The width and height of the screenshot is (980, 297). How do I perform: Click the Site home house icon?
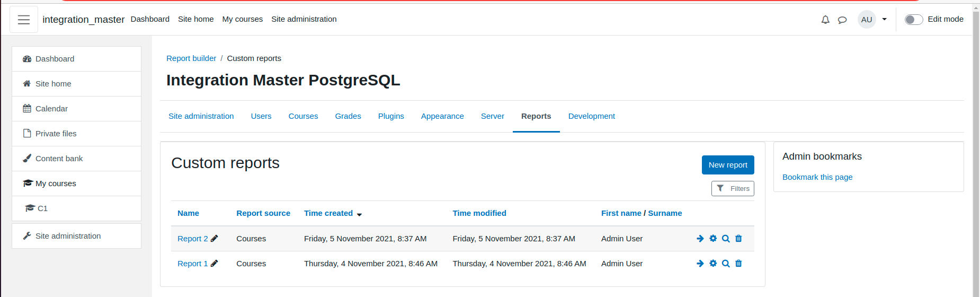click(x=27, y=84)
